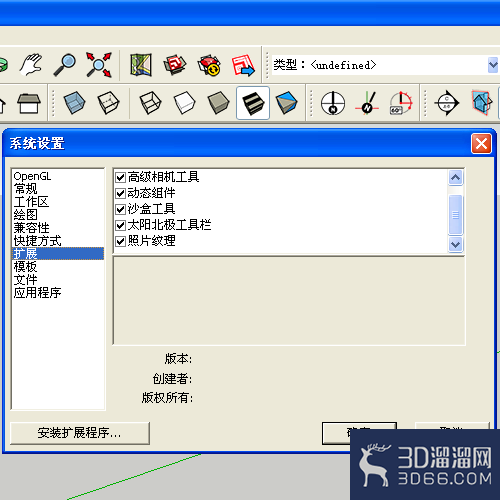Switch to Wireframe style

coord(150,103)
